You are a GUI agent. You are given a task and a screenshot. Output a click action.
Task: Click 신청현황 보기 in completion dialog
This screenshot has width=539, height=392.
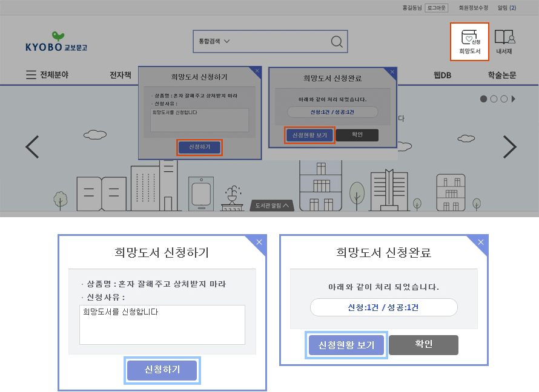(x=346, y=345)
